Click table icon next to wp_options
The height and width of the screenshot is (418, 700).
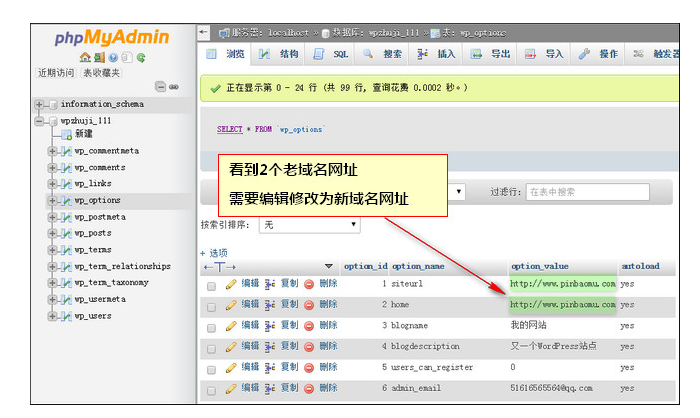[x=66, y=201]
